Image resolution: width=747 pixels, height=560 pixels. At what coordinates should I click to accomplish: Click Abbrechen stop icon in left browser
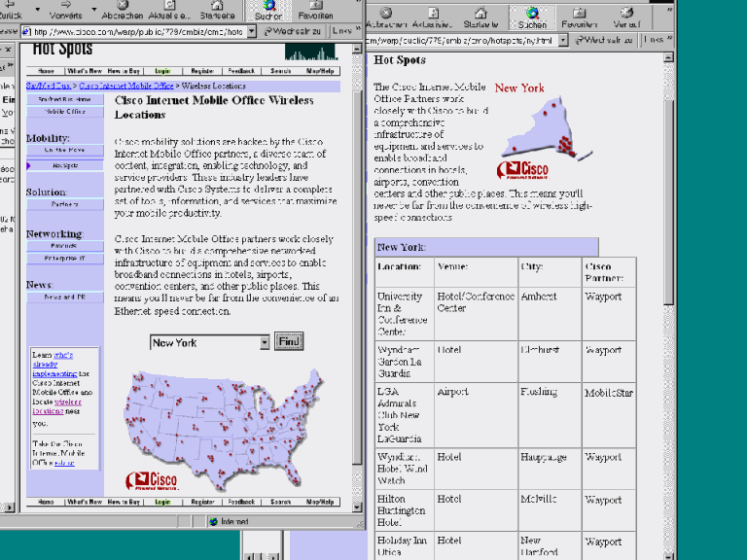123,10
